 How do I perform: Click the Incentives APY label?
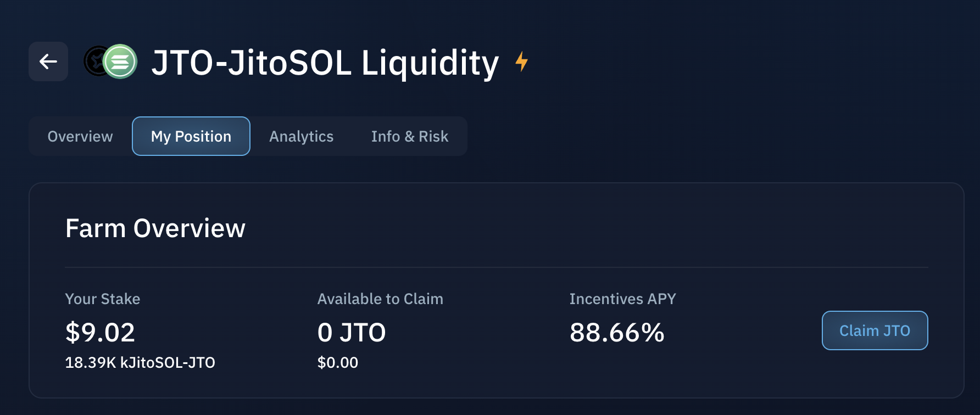(622, 299)
